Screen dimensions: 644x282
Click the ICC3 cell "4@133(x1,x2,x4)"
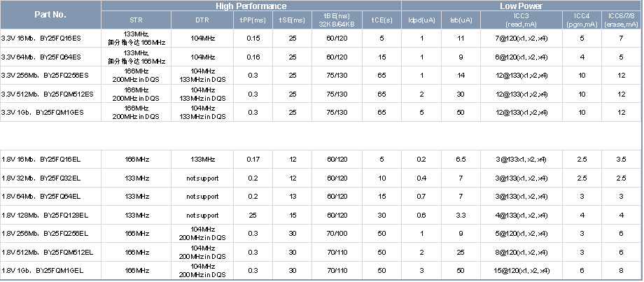pos(521,215)
